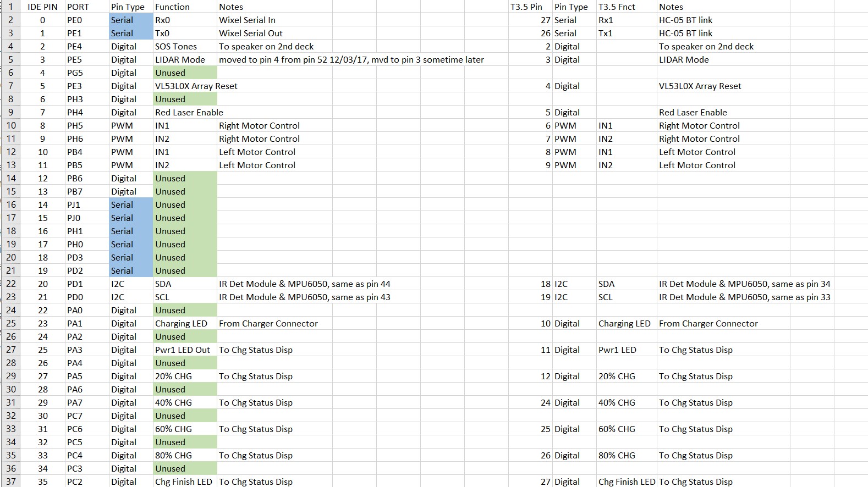The width and height of the screenshot is (868, 487).
Task: Click the blue 'Serial' cell for PD2
Action: (x=131, y=270)
